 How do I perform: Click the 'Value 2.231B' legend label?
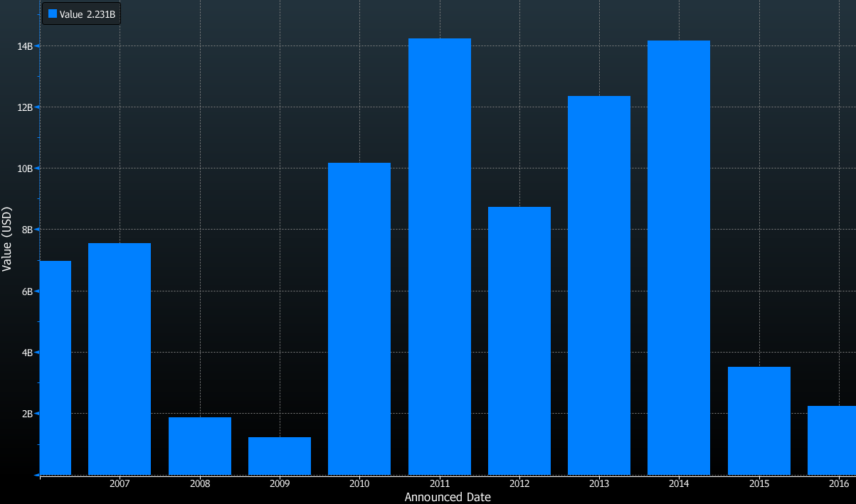(x=87, y=14)
